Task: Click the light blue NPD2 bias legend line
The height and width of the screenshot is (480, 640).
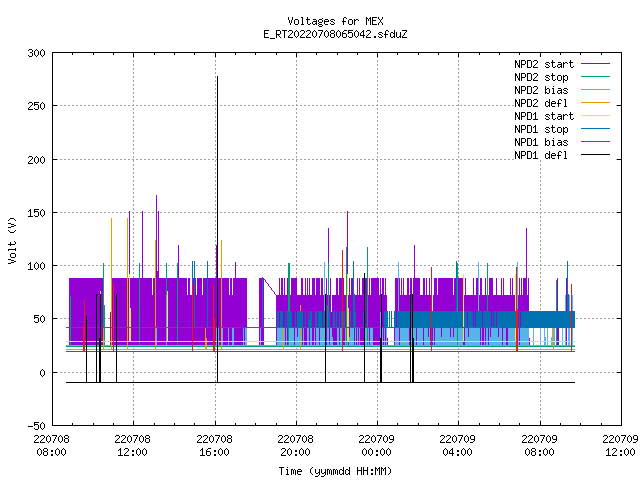Action: click(x=596, y=89)
